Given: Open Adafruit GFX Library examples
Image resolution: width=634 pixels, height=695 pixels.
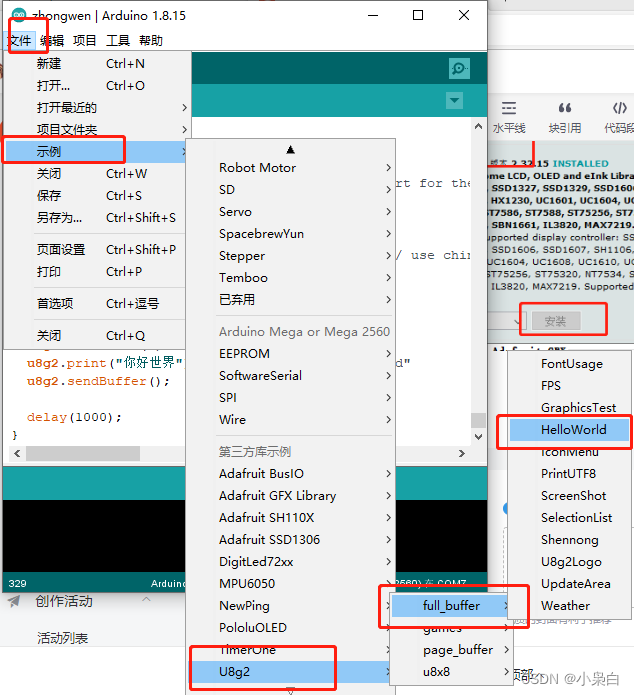Looking at the screenshot, I should (290, 496).
